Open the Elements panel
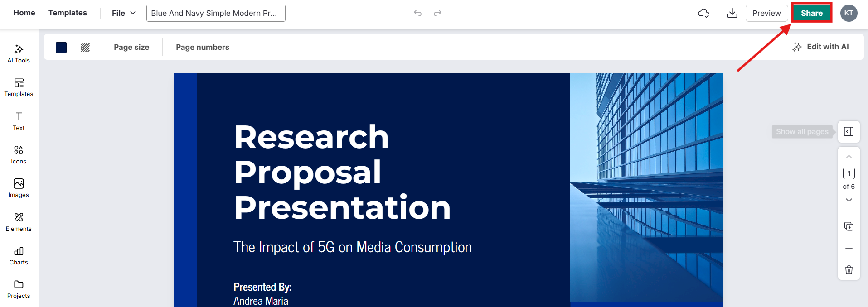Viewport: 868px width, 307px height. pos(19,222)
